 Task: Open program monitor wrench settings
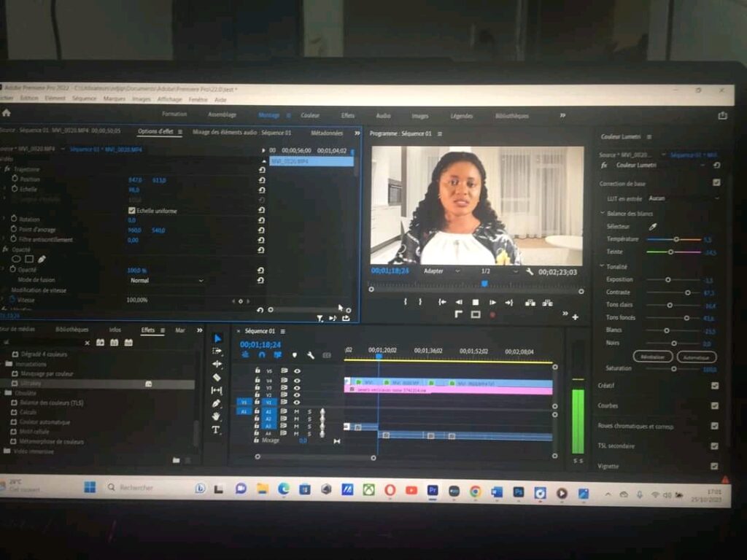pos(530,271)
